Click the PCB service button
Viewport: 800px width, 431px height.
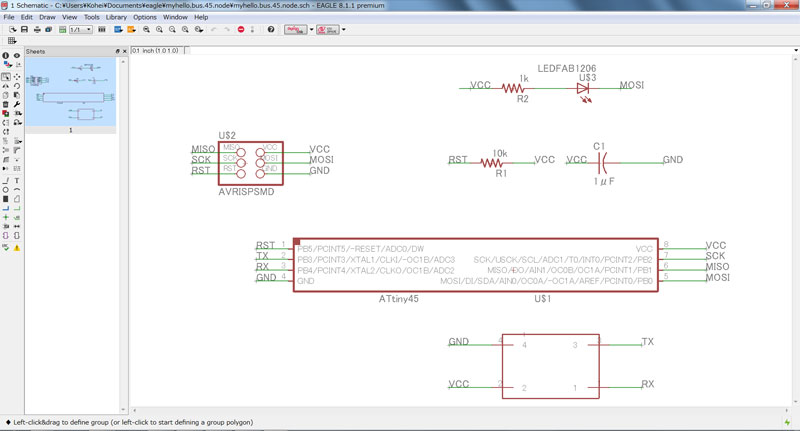328,30
